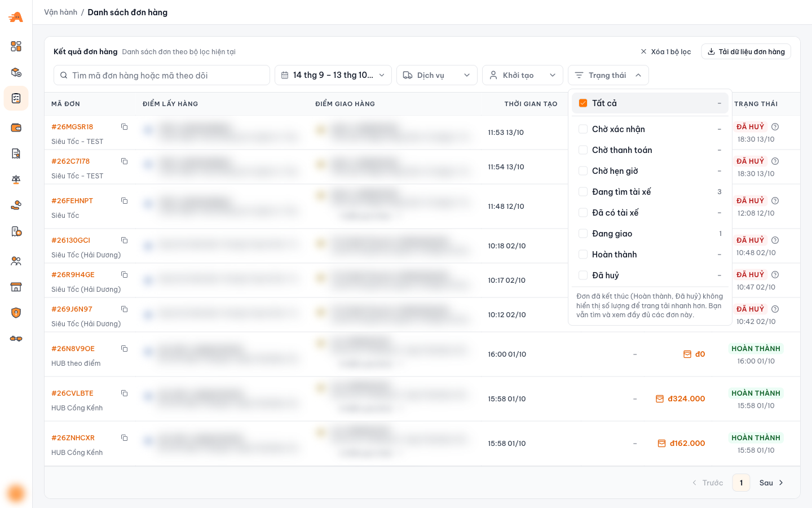Select Đã có tài xế status option
The width and height of the screenshot is (812, 508).
(x=650, y=213)
